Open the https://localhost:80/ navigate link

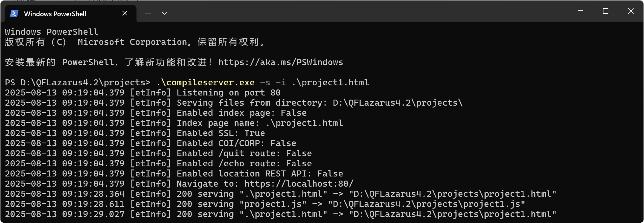coord(299,184)
